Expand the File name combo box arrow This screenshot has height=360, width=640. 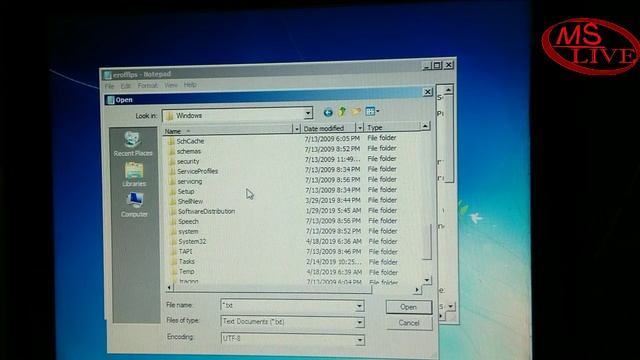click(359, 306)
